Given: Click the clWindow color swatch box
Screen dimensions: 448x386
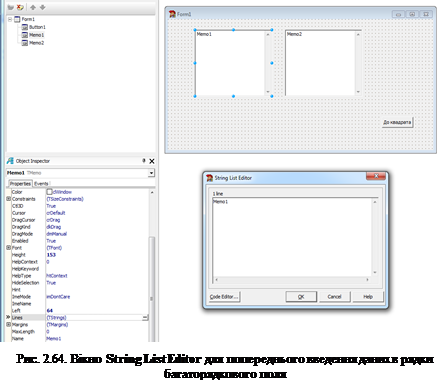Looking at the screenshot, I should click(x=49, y=192).
